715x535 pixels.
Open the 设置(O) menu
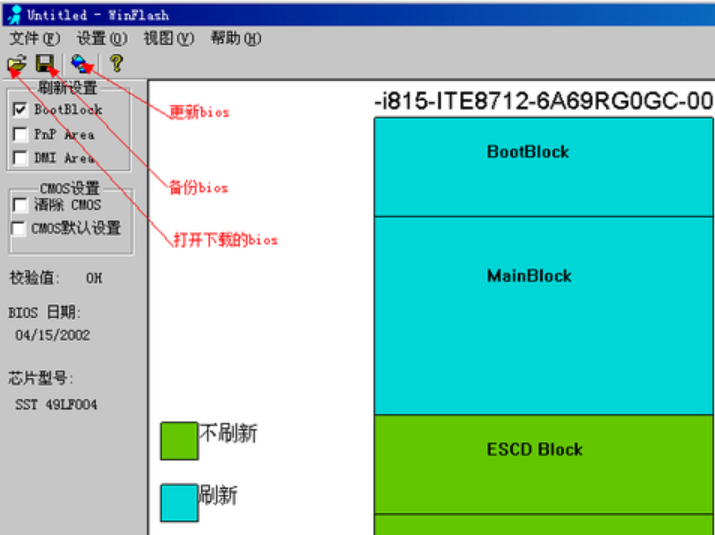(x=102, y=39)
